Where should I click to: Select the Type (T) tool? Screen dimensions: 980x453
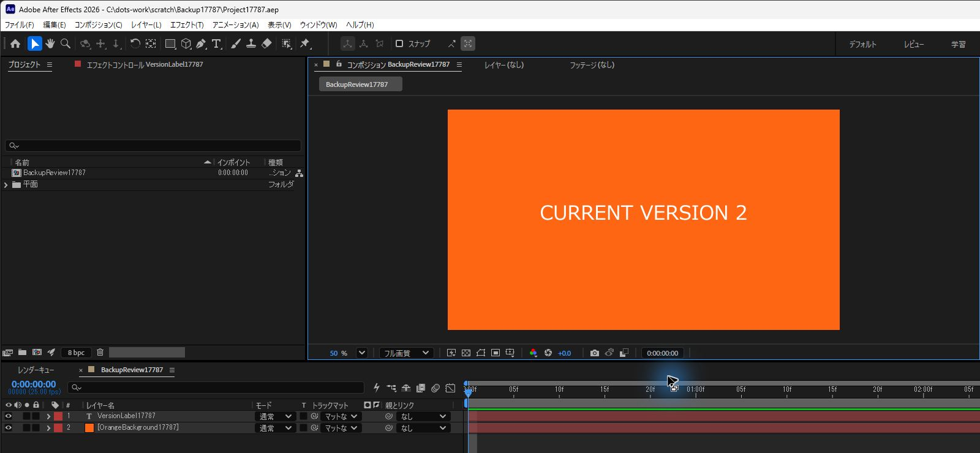tap(216, 43)
